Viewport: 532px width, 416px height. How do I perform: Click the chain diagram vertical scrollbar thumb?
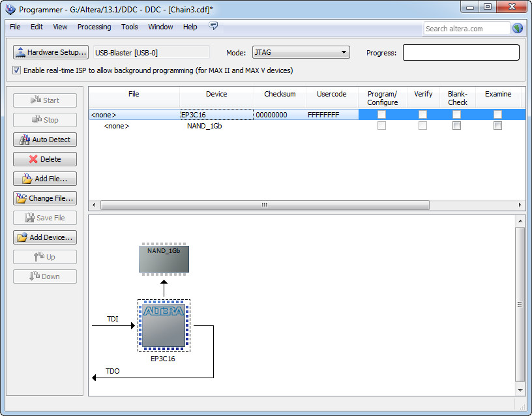tap(520, 305)
